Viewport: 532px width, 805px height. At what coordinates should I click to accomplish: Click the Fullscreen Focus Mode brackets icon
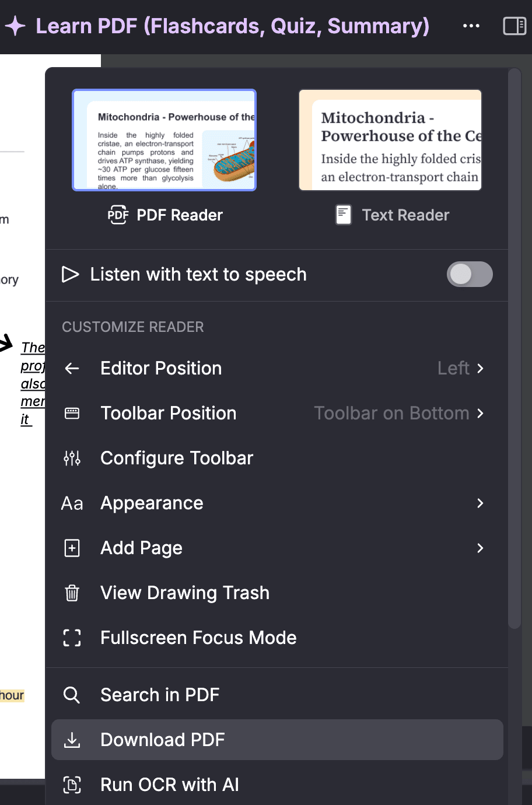(72, 638)
